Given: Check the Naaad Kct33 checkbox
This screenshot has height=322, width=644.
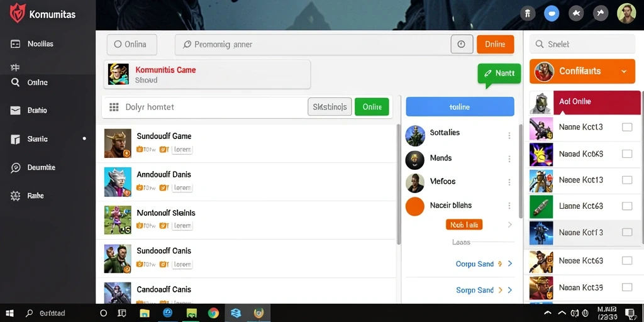Looking at the screenshot, I should (x=627, y=154).
